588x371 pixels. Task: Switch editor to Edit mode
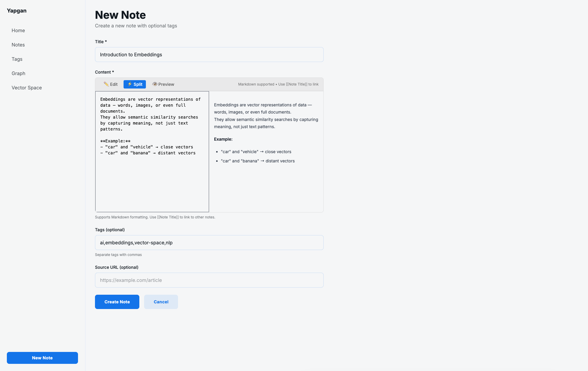click(111, 84)
